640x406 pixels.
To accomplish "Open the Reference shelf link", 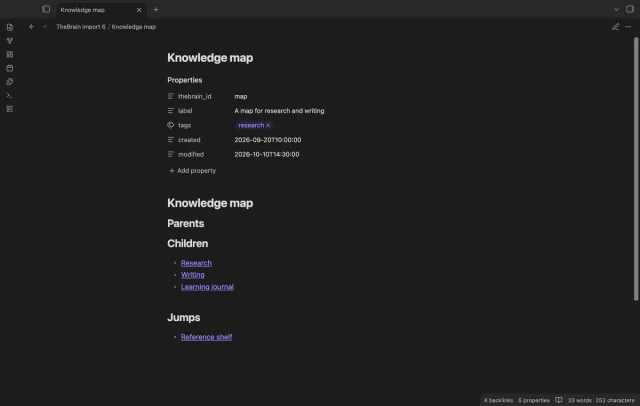I will point(207,337).
